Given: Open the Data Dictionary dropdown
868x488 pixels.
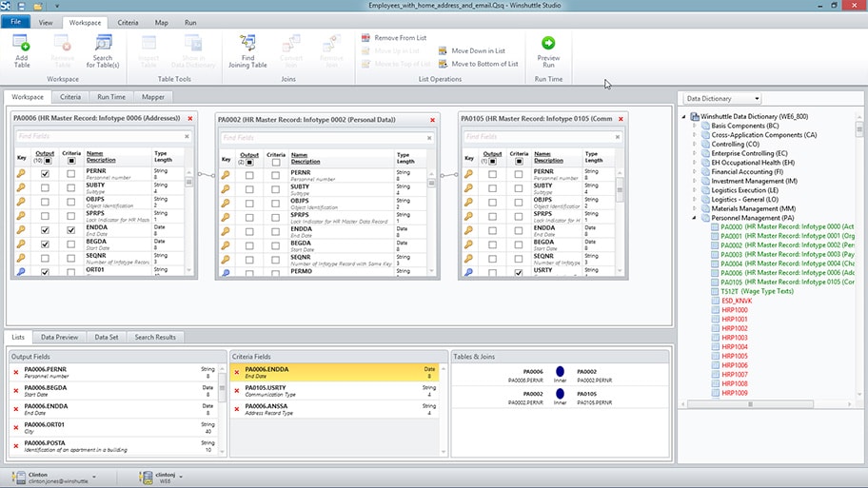Looking at the screenshot, I should [x=722, y=99].
